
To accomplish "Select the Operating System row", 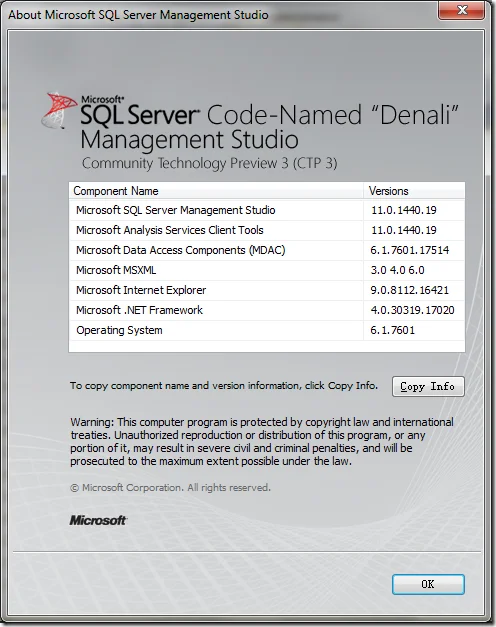I will (x=267, y=330).
